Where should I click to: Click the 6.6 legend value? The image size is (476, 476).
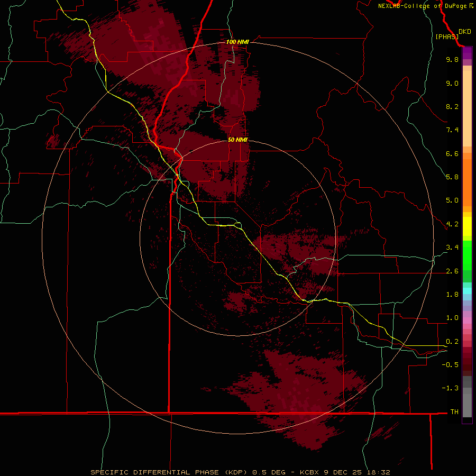point(452,153)
